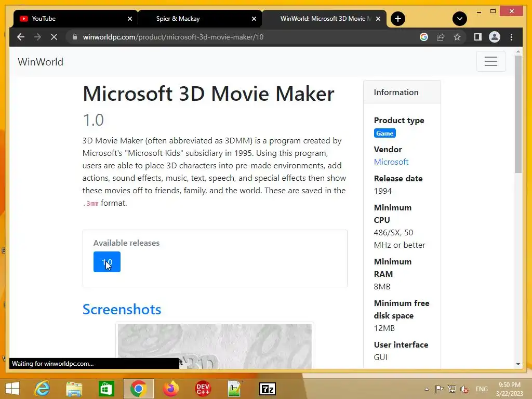Click the muted volume tray icon

click(x=464, y=389)
